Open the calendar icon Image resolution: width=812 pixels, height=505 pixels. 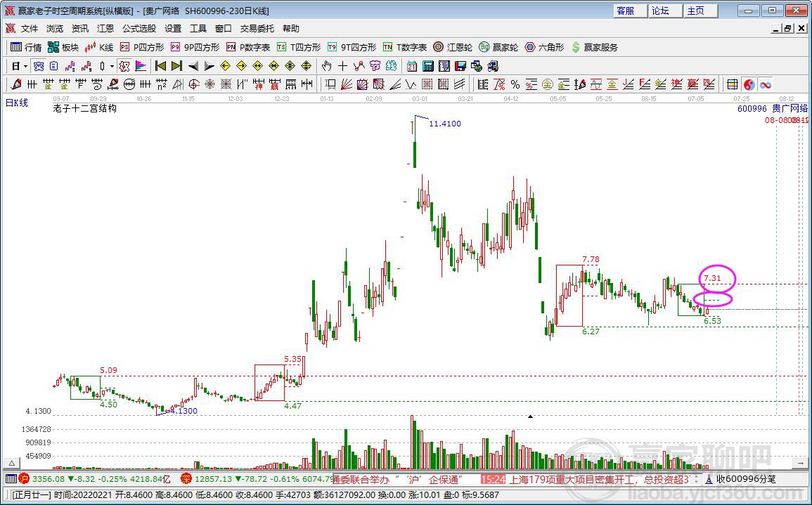pyautogui.click(x=412, y=66)
